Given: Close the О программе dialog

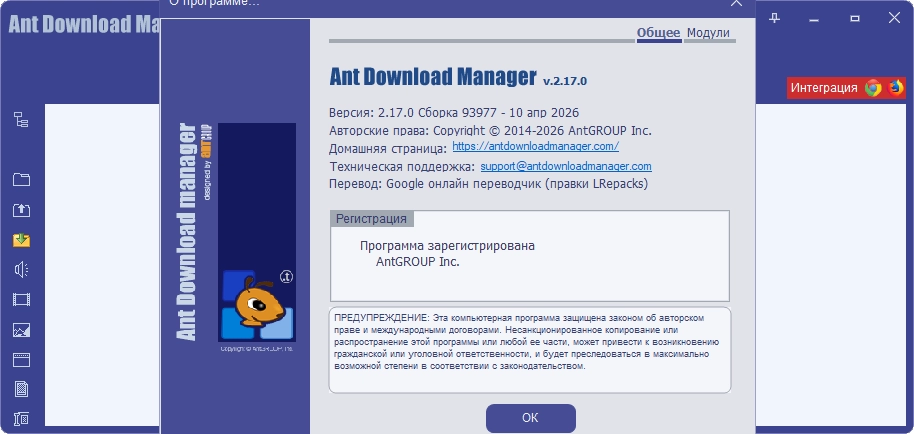Looking at the screenshot, I should click(737, 3).
